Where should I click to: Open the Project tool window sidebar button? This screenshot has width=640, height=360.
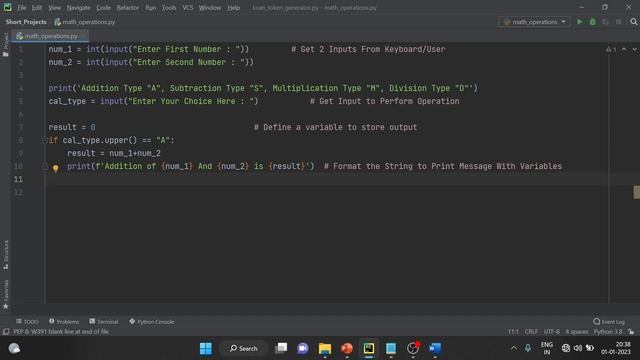tap(5, 44)
